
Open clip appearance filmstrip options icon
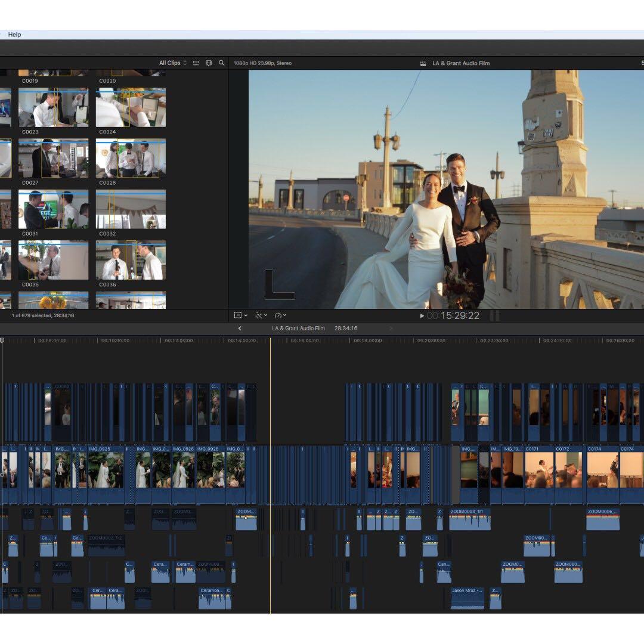pyautogui.click(x=209, y=63)
